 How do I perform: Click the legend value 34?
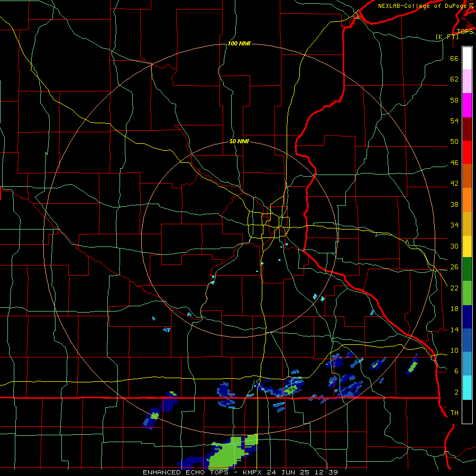coord(454,225)
